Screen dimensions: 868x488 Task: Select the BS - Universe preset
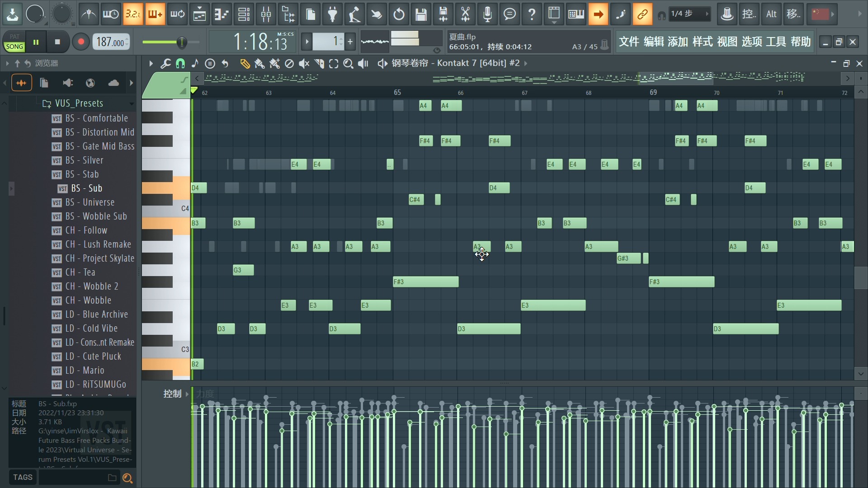click(x=90, y=202)
